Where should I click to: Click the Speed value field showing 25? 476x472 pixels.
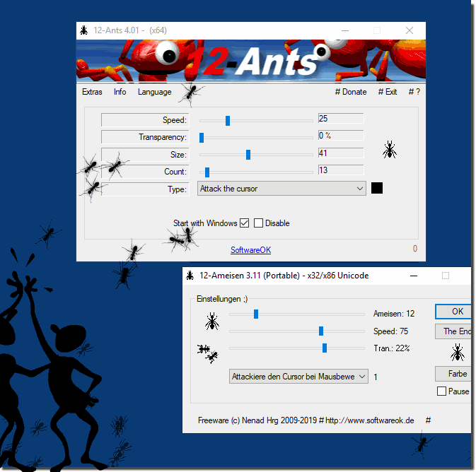[x=341, y=118]
